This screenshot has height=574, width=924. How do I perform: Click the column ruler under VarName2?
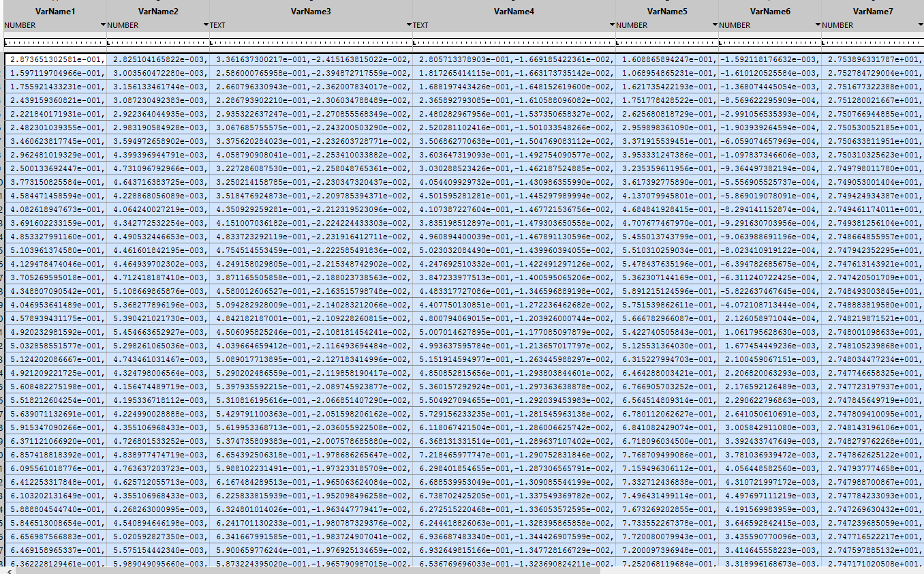158,43
